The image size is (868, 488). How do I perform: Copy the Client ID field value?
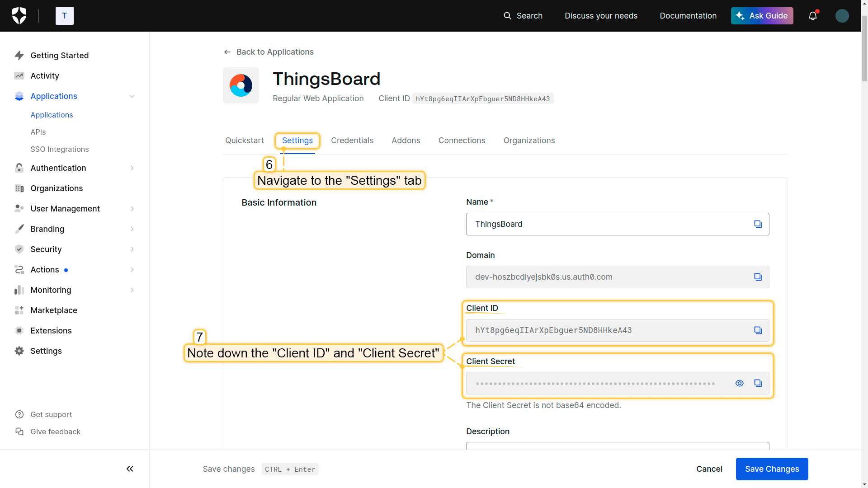tap(758, 330)
